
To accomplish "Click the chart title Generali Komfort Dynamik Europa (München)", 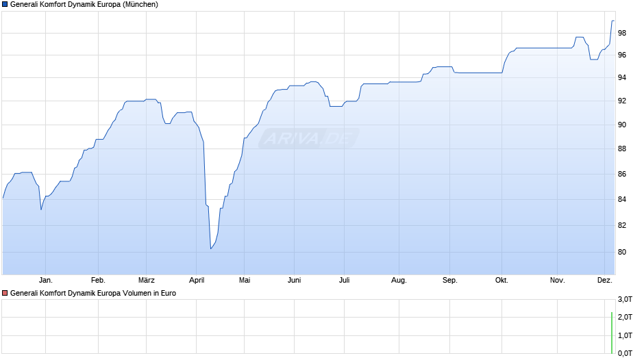I will 84,5.
